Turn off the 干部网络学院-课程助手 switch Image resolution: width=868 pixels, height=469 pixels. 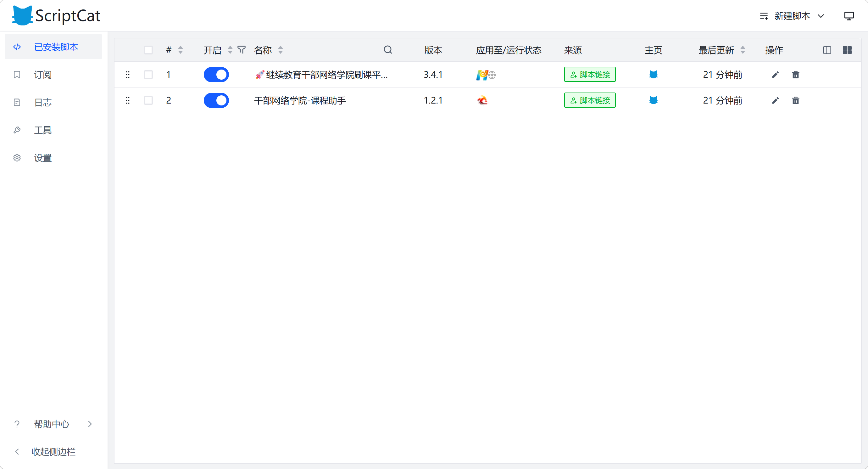[216, 100]
